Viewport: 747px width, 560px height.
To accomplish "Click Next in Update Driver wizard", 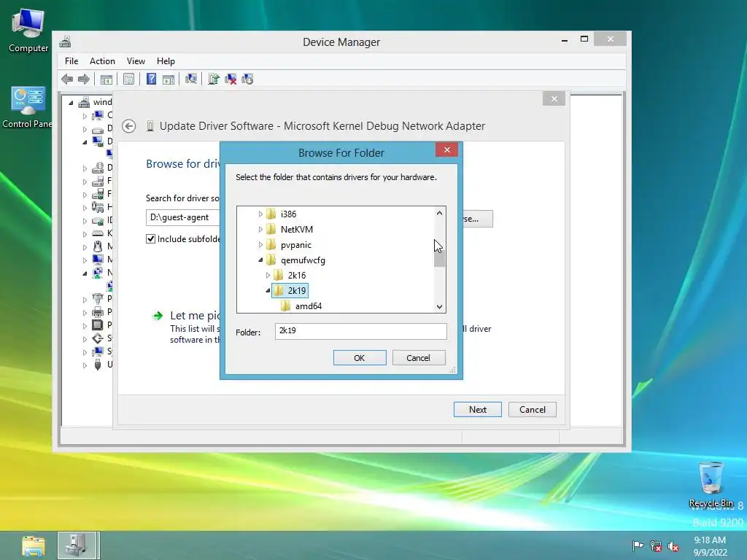I will pyautogui.click(x=477, y=410).
